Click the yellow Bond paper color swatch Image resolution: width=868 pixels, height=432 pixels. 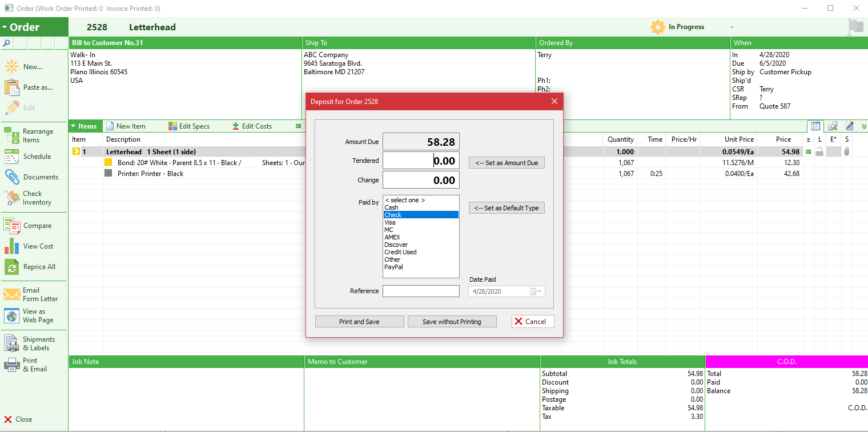108,163
